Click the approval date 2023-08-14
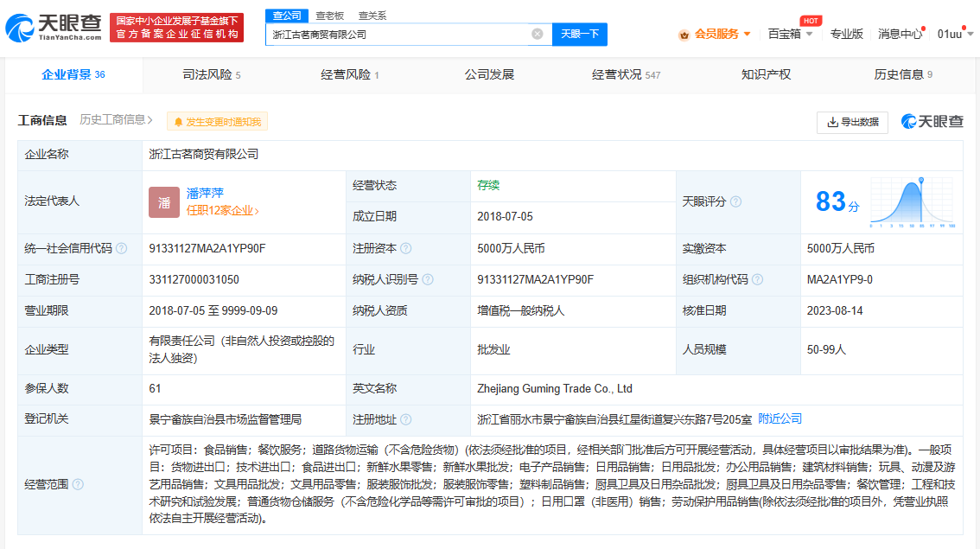Image resolution: width=980 pixels, height=549 pixels. pyautogui.click(x=834, y=310)
